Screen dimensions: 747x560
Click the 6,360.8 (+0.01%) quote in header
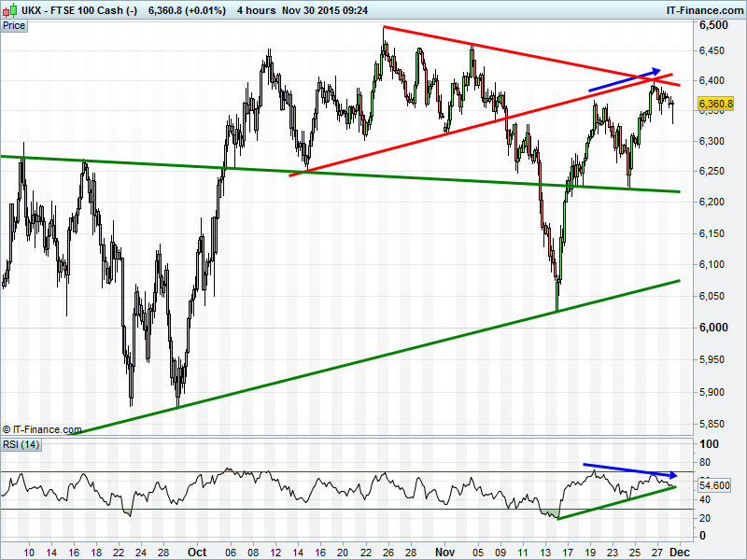187,10
